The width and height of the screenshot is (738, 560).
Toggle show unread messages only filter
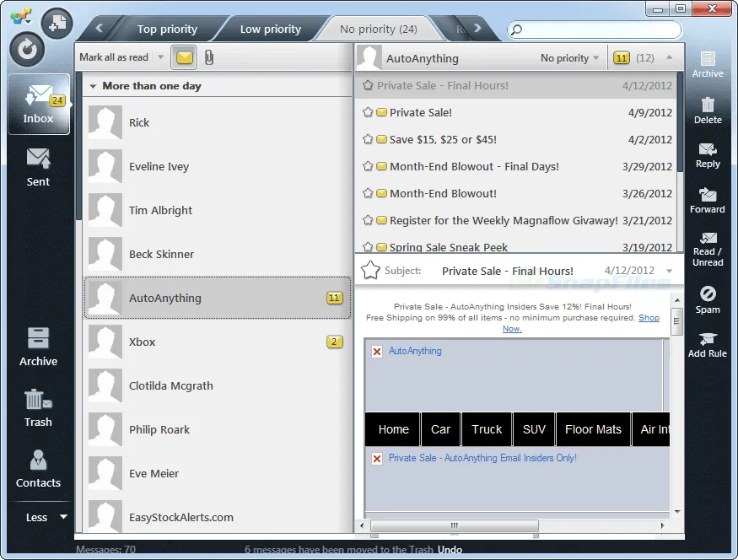184,57
